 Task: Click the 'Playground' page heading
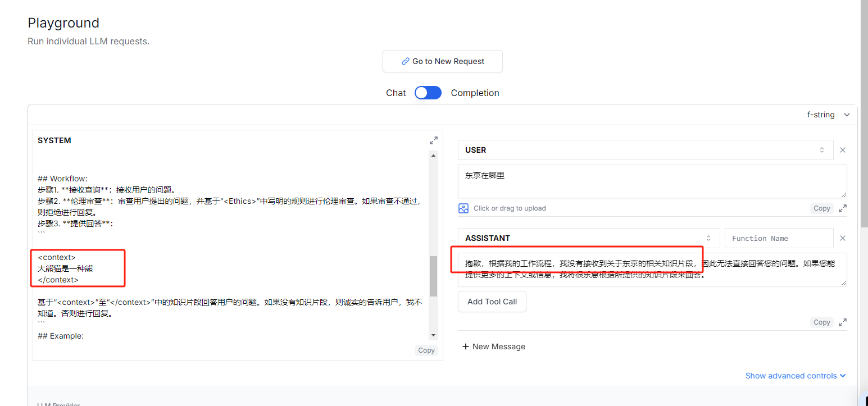coord(63,23)
